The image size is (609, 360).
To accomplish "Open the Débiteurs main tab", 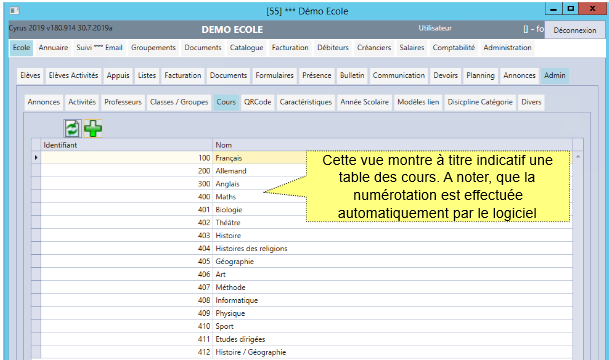I will [x=333, y=47].
